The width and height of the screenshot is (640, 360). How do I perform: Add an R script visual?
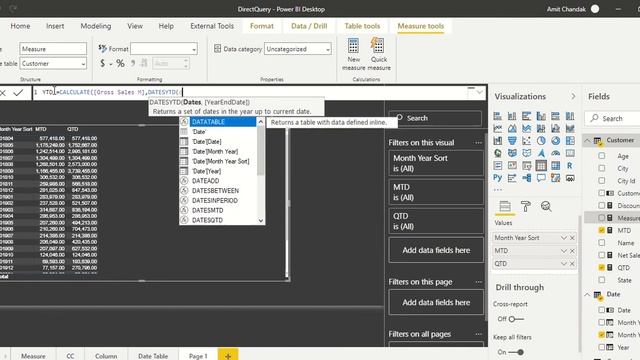point(570,165)
